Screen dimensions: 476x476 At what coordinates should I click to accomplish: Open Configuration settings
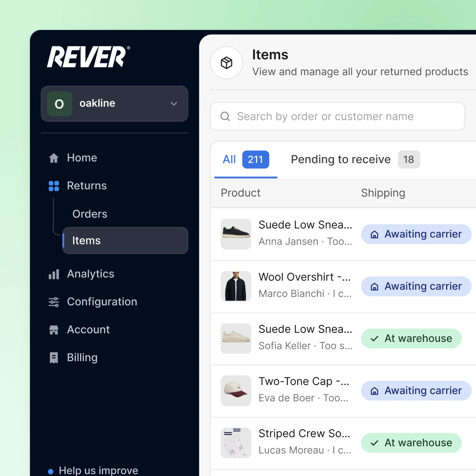102,302
